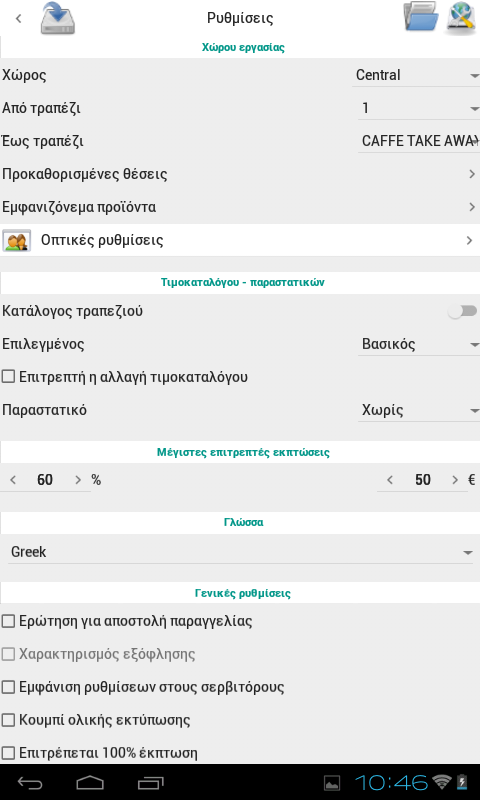Open the Greek language dropdown
Screen dimensions: 480x800
[240, 552]
